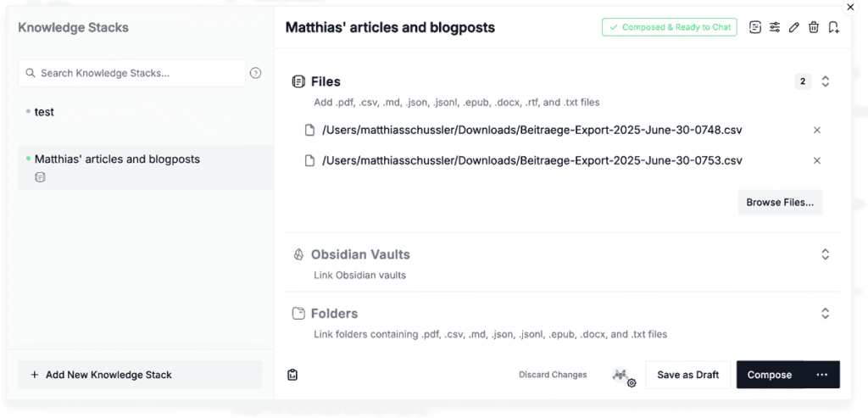Image resolution: width=868 pixels, height=418 pixels.
Task: Click Discard Changes
Action: click(x=553, y=375)
